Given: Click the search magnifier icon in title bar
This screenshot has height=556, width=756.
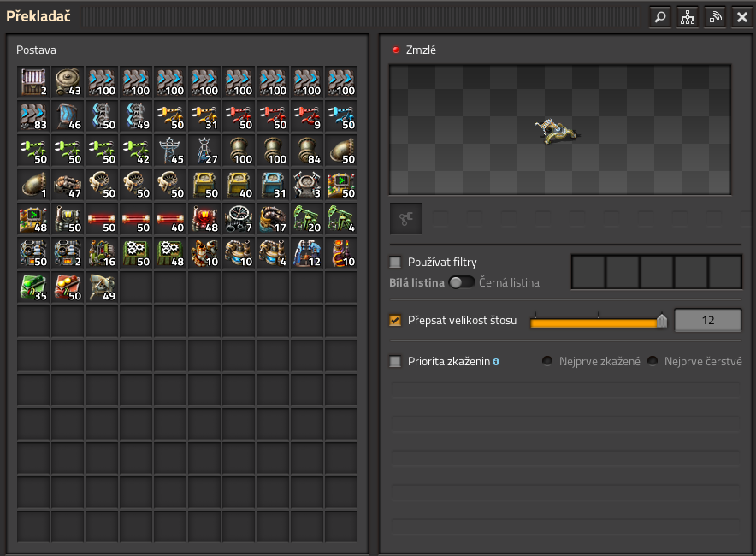Looking at the screenshot, I should (659, 16).
